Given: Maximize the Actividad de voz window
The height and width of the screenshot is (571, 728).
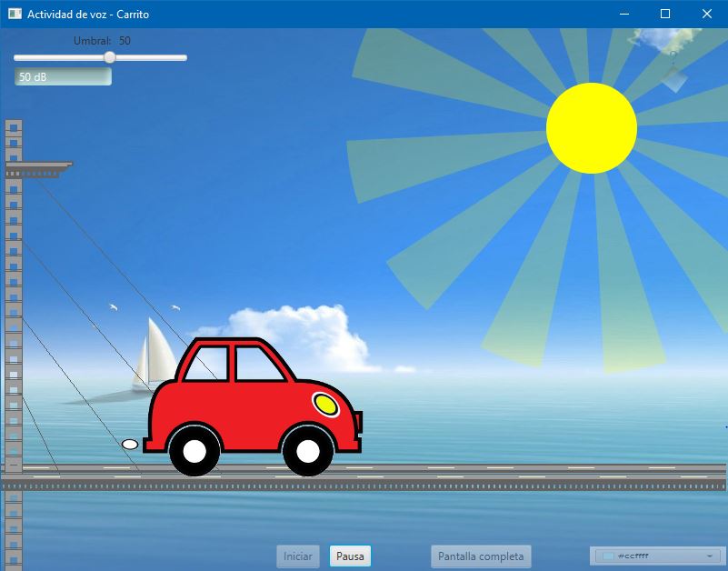Looking at the screenshot, I should click(665, 14).
